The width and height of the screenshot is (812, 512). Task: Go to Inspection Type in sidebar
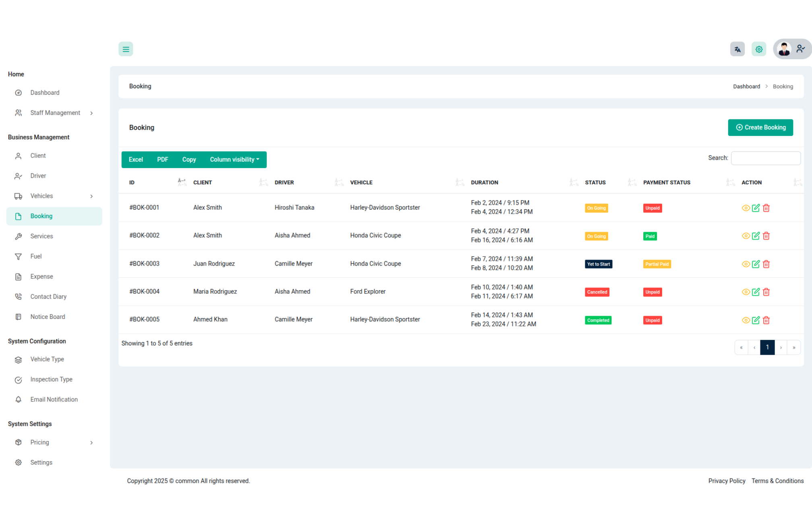pyautogui.click(x=51, y=379)
